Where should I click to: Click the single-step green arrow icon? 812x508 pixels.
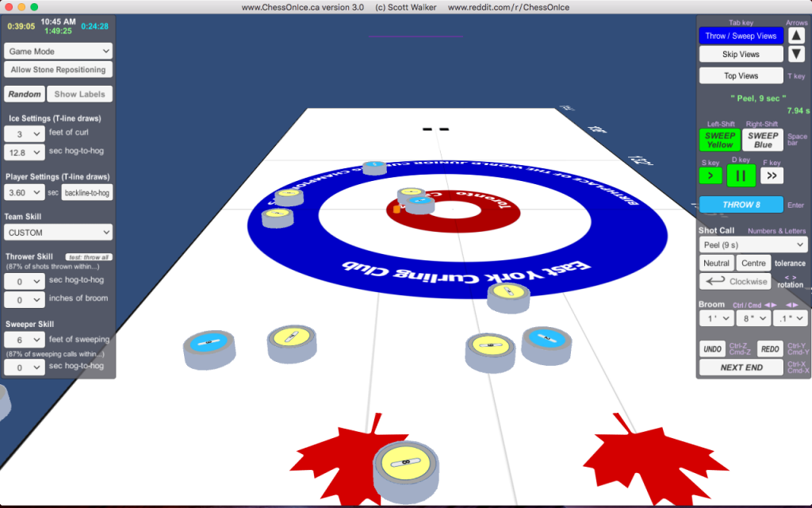coord(710,175)
